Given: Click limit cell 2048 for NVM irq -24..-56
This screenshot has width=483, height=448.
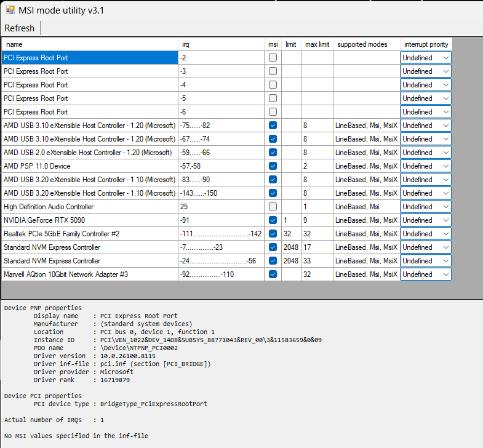Looking at the screenshot, I should point(291,261).
